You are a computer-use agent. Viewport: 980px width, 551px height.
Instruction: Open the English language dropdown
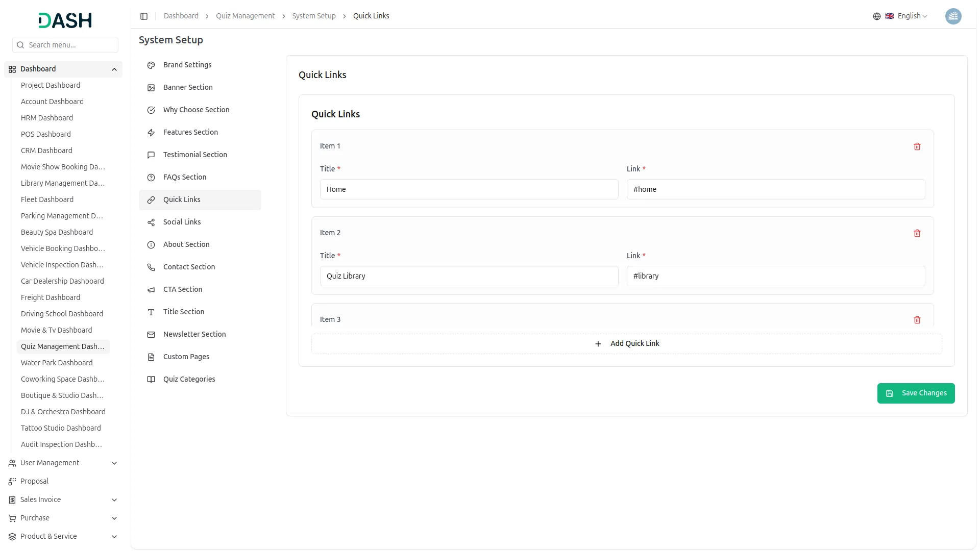click(912, 16)
